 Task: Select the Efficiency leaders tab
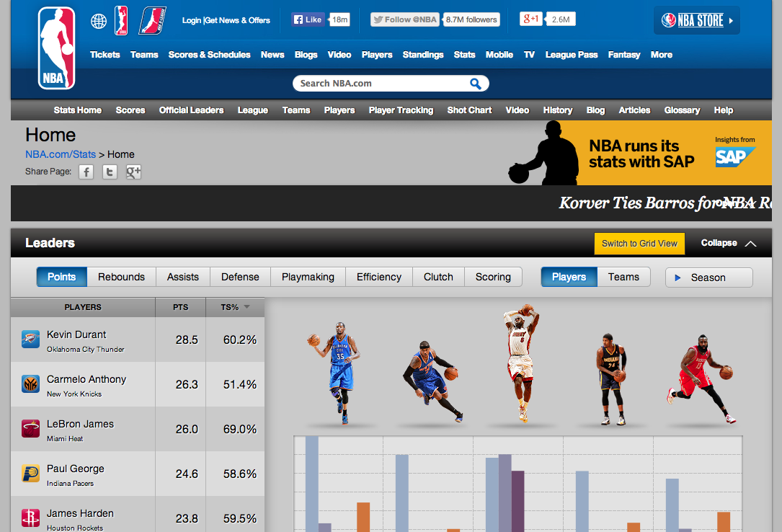379,278
